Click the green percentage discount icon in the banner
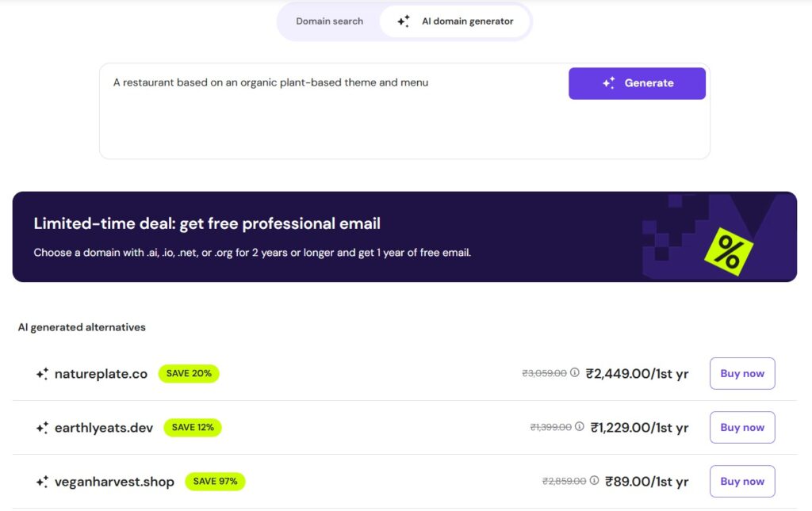 coord(730,252)
